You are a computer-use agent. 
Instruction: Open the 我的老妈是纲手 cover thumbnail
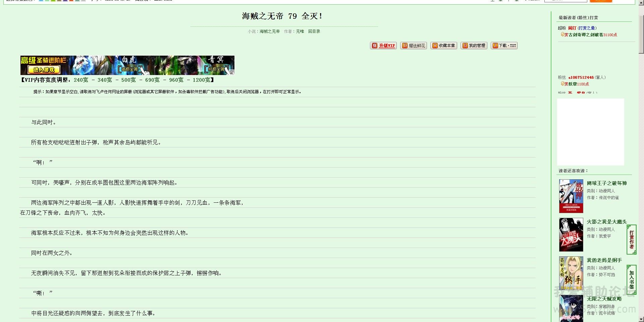pos(571,273)
